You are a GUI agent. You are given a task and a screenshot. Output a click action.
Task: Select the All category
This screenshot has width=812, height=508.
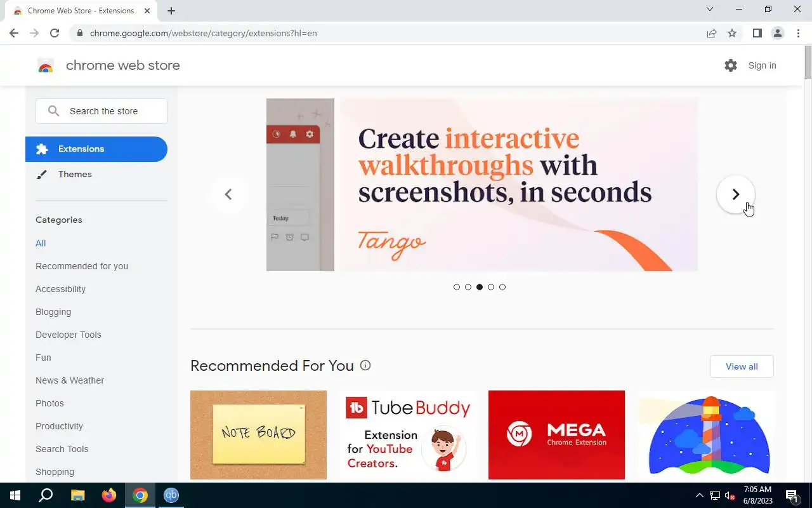[41, 243]
